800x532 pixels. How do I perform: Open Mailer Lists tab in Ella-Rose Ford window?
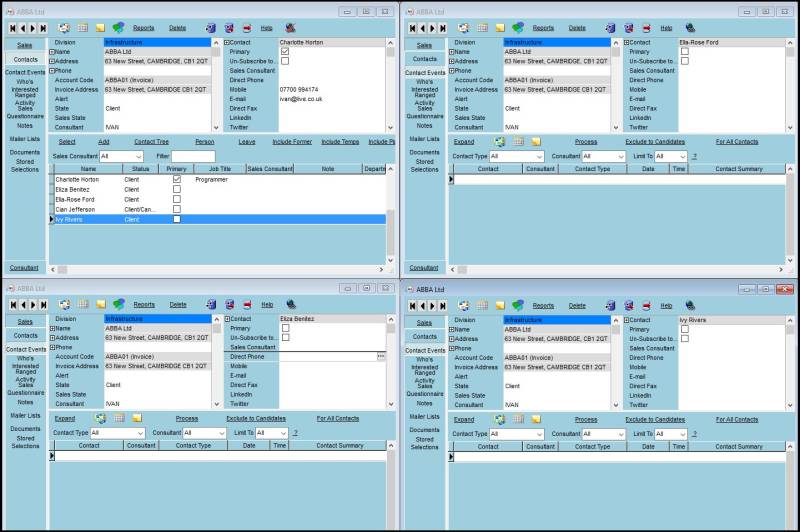424,139
